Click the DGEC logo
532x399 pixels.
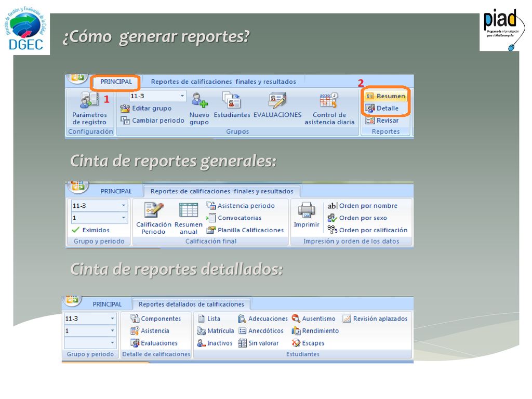tap(25, 30)
